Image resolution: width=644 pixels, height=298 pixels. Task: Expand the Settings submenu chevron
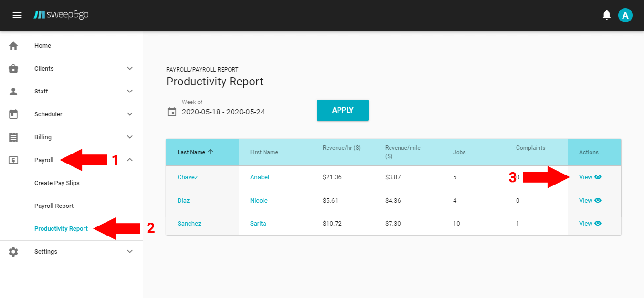(x=130, y=252)
